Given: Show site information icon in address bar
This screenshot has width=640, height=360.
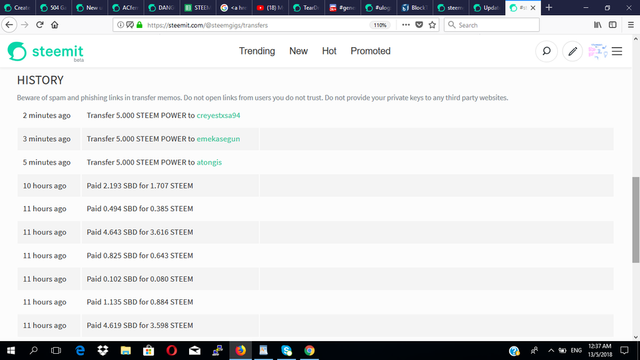Looking at the screenshot, I should 120,25.
